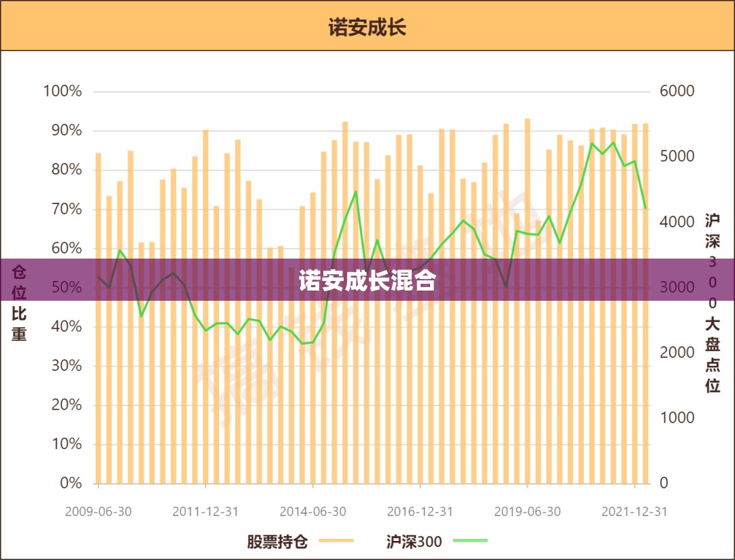Click the 30% left axis label

[x=67, y=365]
